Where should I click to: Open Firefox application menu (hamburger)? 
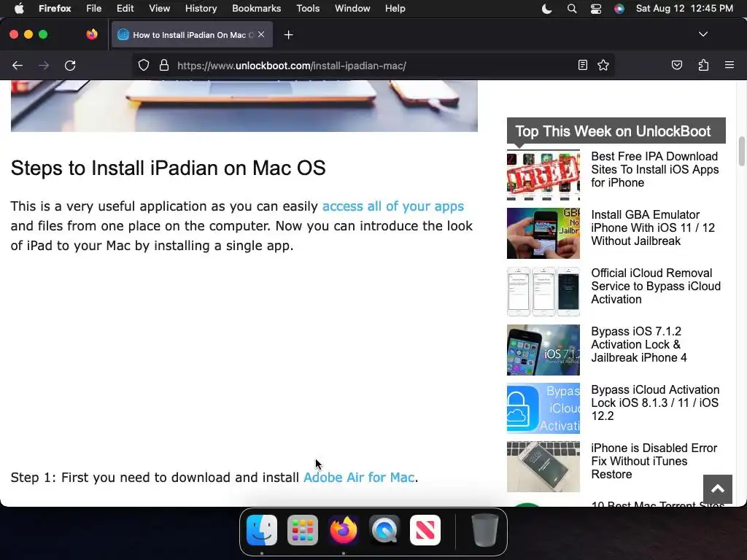[x=729, y=65]
